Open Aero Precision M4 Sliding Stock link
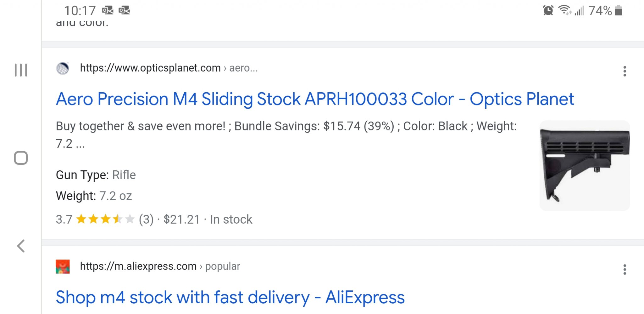 (315, 99)
